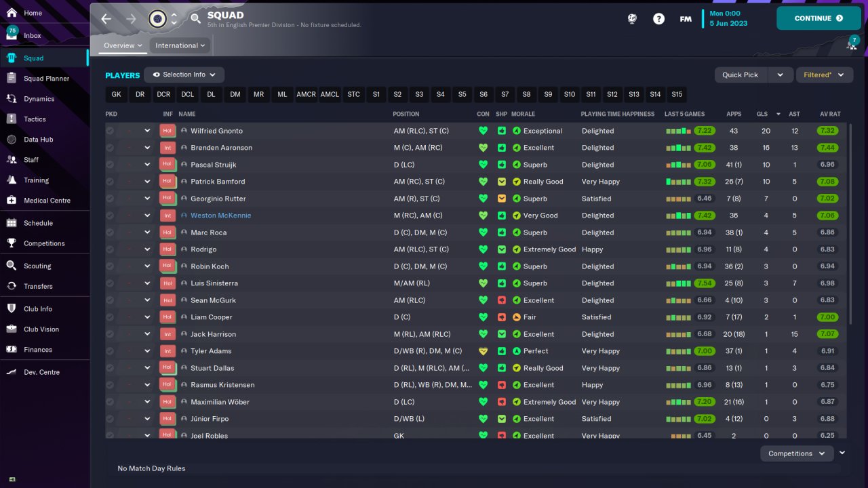
Task: Click Luis Sinisterra's 7.54 rating badge
Action: click(x=705, y=283)
